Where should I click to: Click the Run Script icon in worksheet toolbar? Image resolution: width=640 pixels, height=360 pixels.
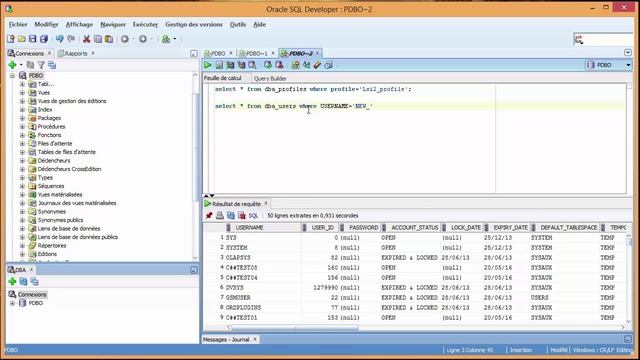tap(219, 65)
